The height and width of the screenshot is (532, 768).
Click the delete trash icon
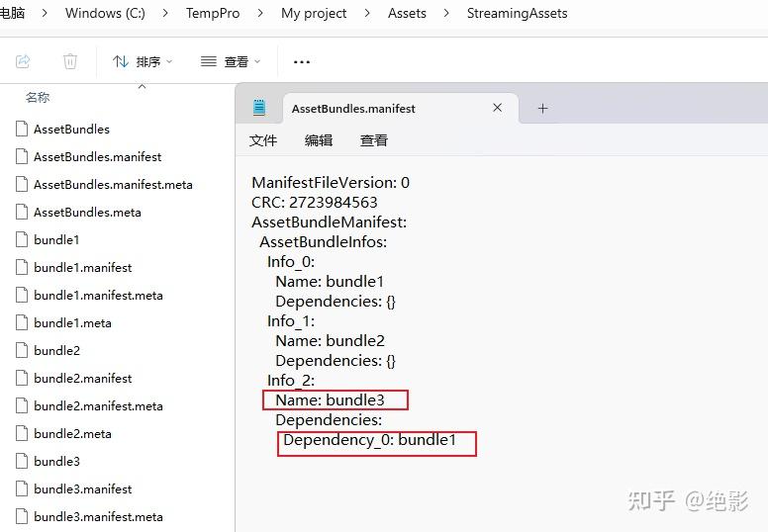coord(70,61)
